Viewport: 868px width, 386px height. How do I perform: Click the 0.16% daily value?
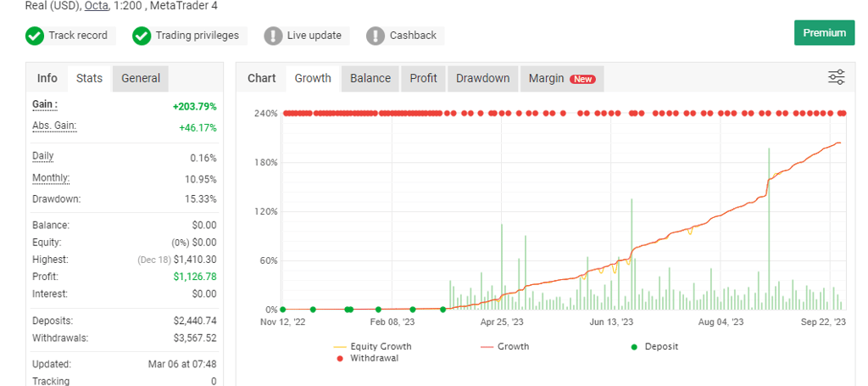pyautogui.click(x=203, y=158)
